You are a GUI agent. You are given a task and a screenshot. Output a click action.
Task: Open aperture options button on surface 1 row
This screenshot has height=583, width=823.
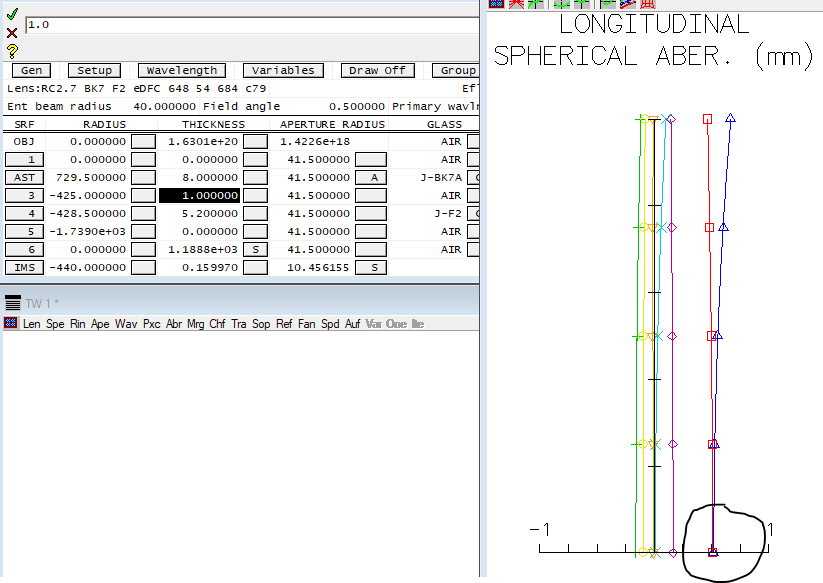click(x=371, y=160)
